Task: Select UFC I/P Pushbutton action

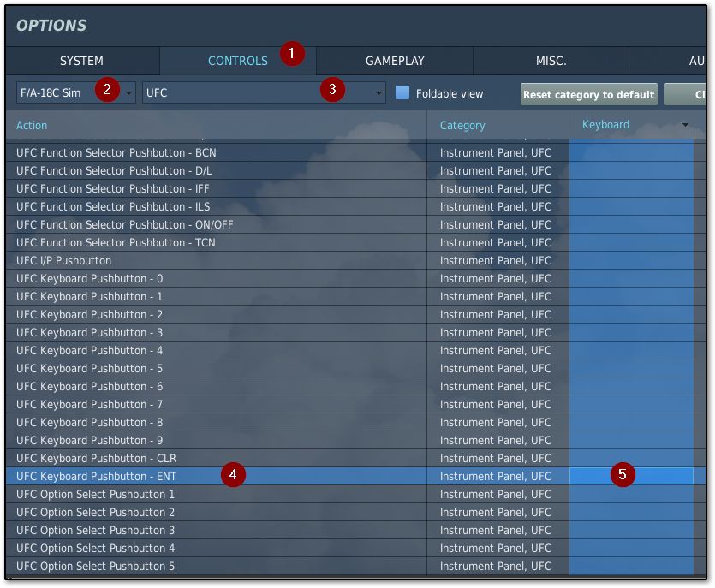Action: coord(63,260)
